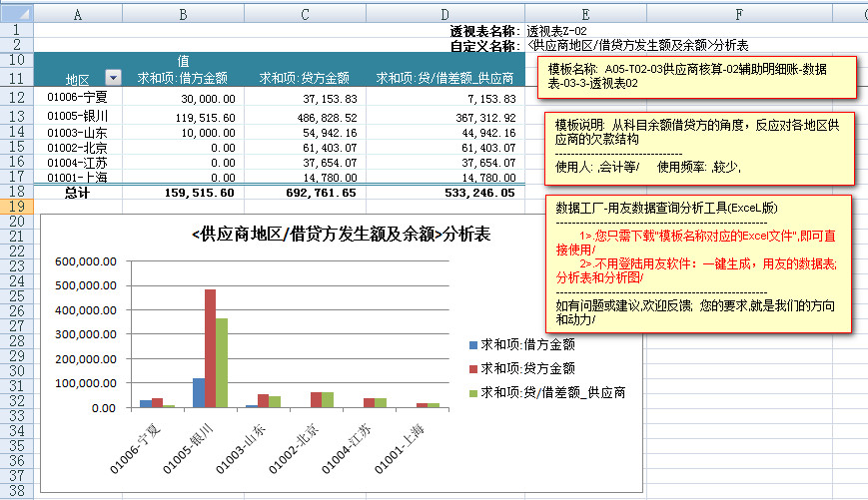868x500 pixels.
Task: Click the 值 header cell of the pivot table
Action: click(184, 60)
